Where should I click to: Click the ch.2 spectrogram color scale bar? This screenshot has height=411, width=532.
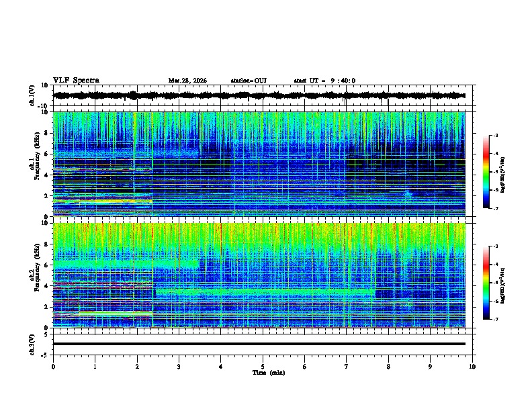coord(486,283)
